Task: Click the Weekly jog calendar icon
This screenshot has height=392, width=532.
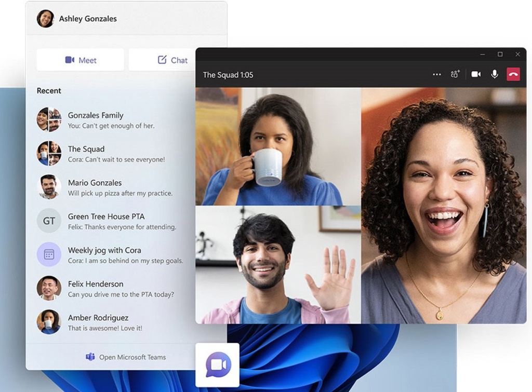Action: tap(49, 254)
